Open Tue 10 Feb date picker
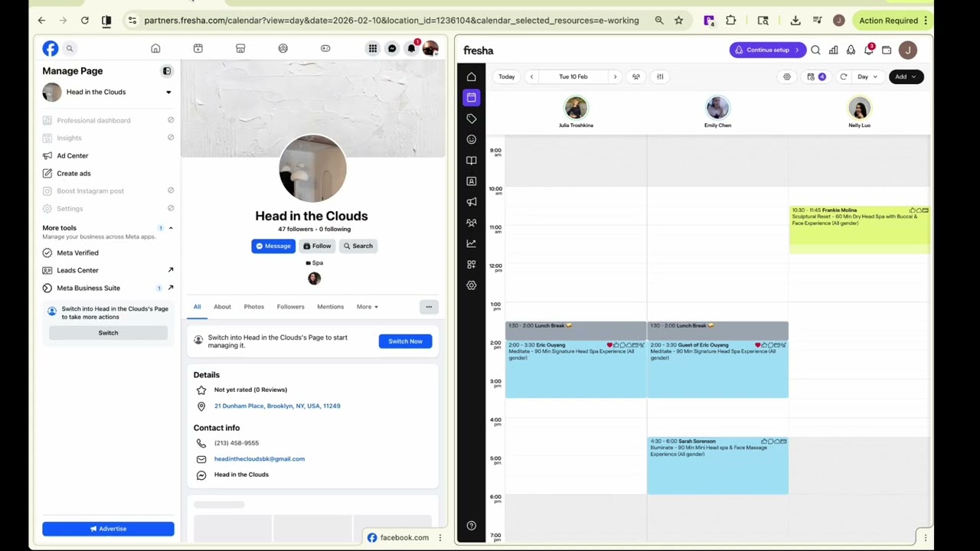This screenshot has width=980, height=551. [x=573, y=77]
